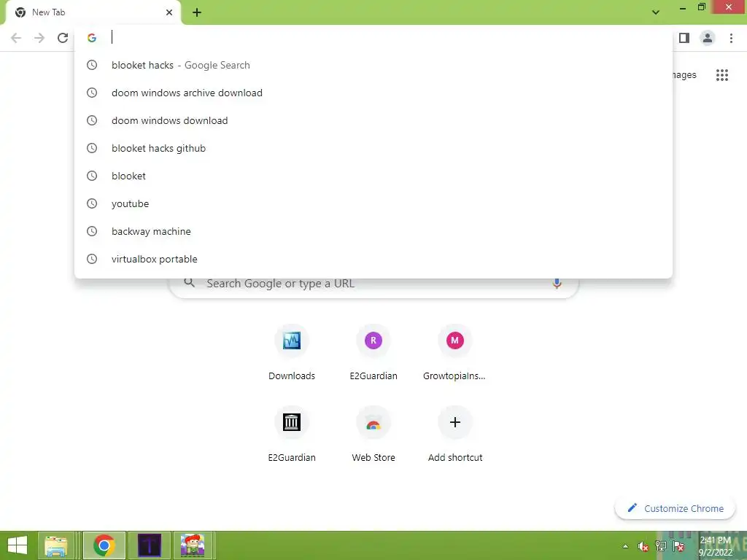Image resolution: width=747 pixels, height=560 pixels.
Task: Open the Web Store shortcut
Action: click(x=373, y=434)
